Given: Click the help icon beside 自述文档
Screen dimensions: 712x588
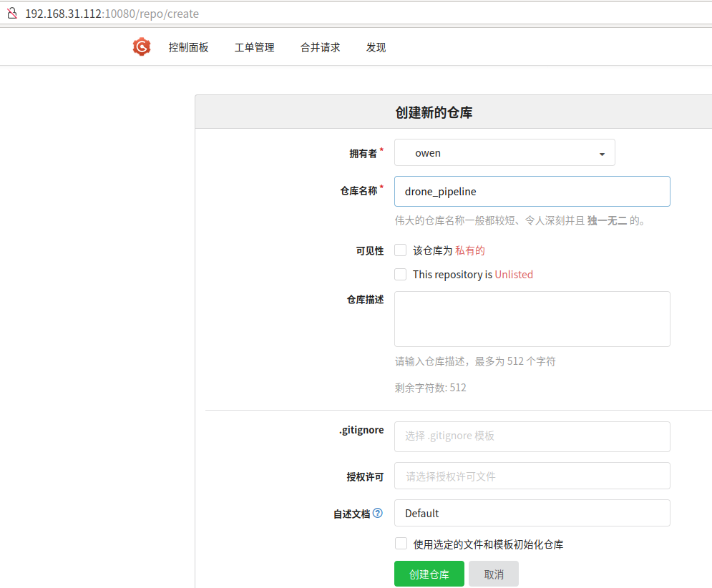Looking at the screenshot, I should click(378, 513).
